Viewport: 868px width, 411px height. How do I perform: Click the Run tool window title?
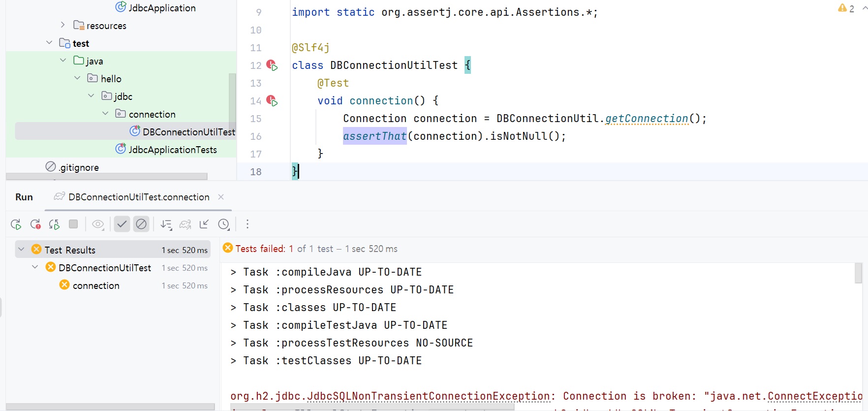tap(24, 197)
